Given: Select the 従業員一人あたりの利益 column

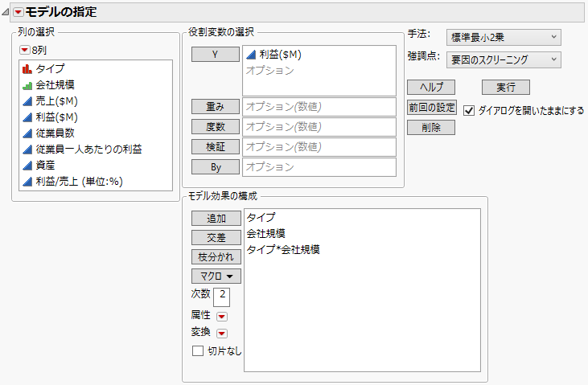Looking at the screenshot, I should point(88,149).
